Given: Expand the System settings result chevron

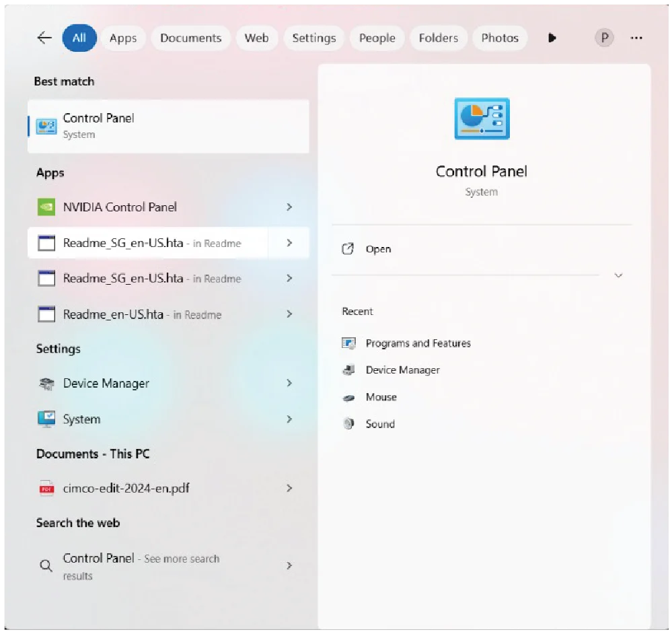Looking at the screenshot, I should [x=289, y=419].
